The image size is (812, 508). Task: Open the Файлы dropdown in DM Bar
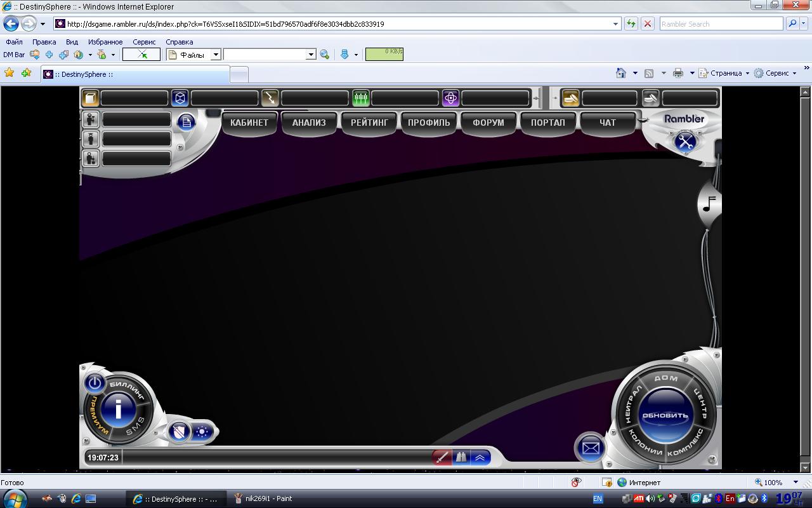coord(216,55)
